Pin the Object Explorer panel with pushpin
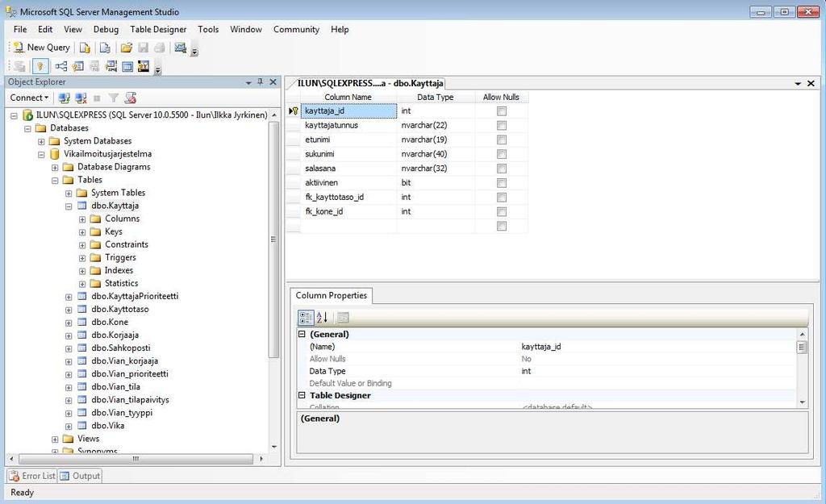This screenshot has height=504, width=826. click(x=261, y=82)
